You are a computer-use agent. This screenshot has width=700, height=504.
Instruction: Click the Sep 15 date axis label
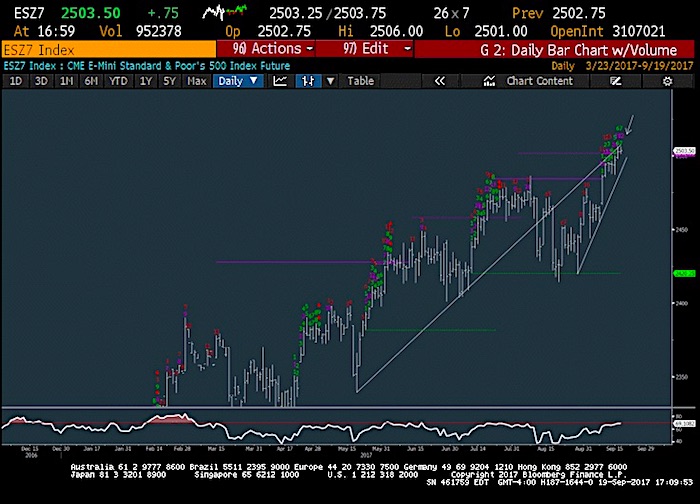tap(615, 449)
